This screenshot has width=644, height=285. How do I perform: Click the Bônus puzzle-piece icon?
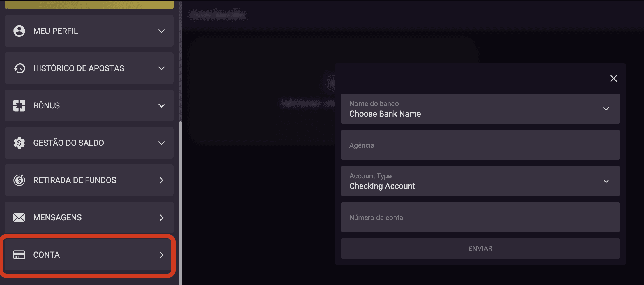point(19,105)
